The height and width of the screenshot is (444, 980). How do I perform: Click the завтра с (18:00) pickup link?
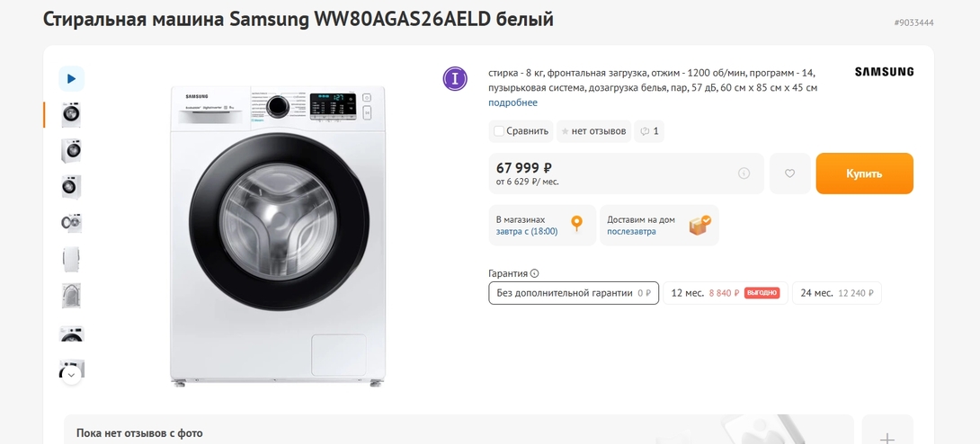527,231
